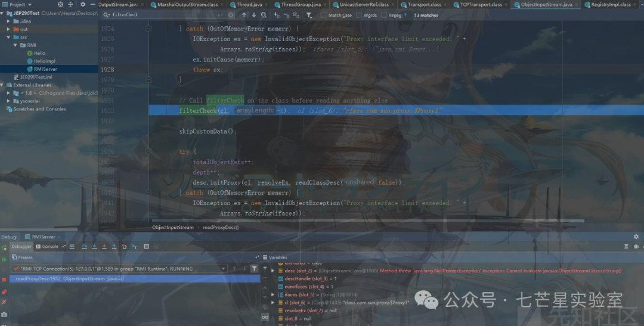
Task: Click Drop Frame icon
Action: coord(124,247)
